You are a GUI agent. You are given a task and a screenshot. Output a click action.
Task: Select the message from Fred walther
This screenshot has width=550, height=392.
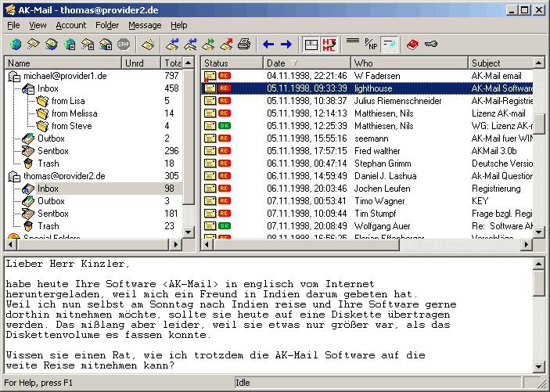click(367, 151)
